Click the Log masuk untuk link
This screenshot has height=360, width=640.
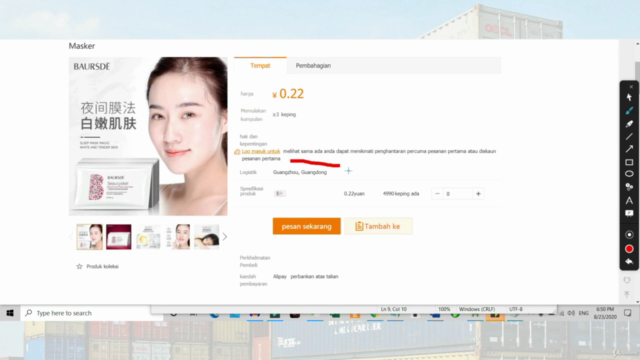260,151
